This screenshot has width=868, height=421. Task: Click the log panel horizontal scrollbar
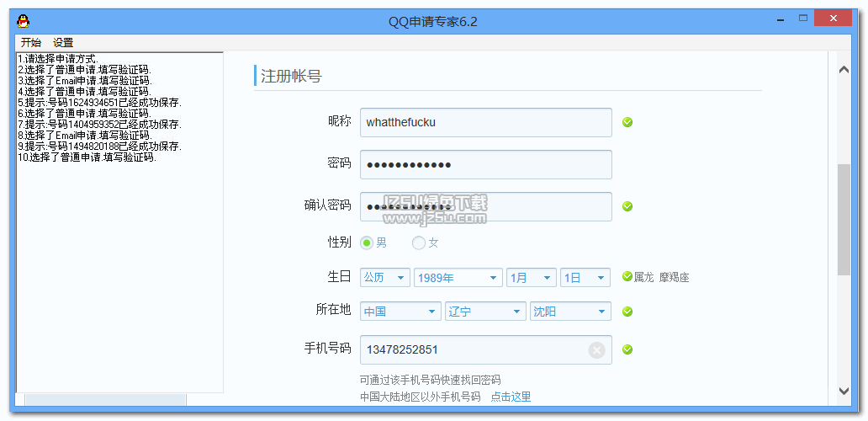(x=106, y=399)
